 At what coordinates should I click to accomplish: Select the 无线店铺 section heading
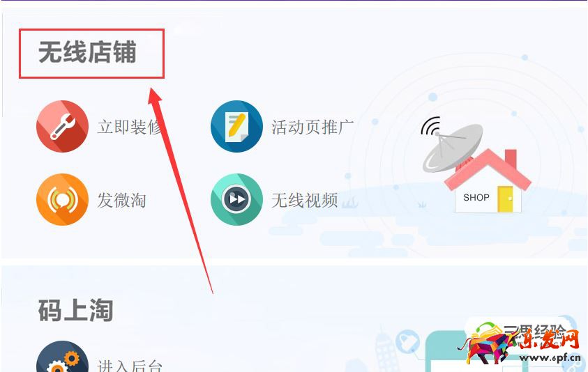click(87, 52)
